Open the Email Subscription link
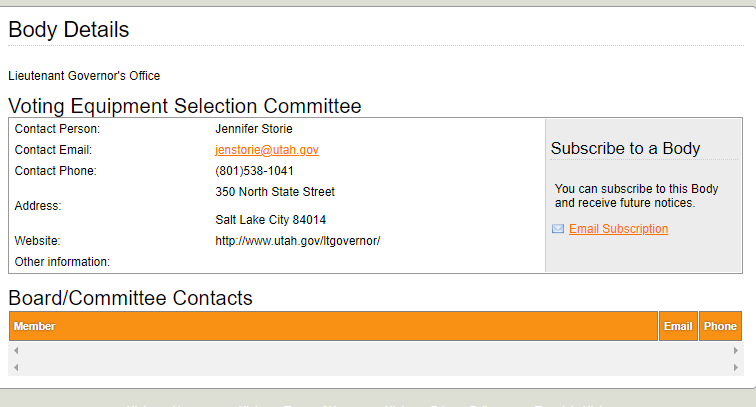The width and height of the screenshot is (756, 407). pyautogui.click(x=618, y=229)
